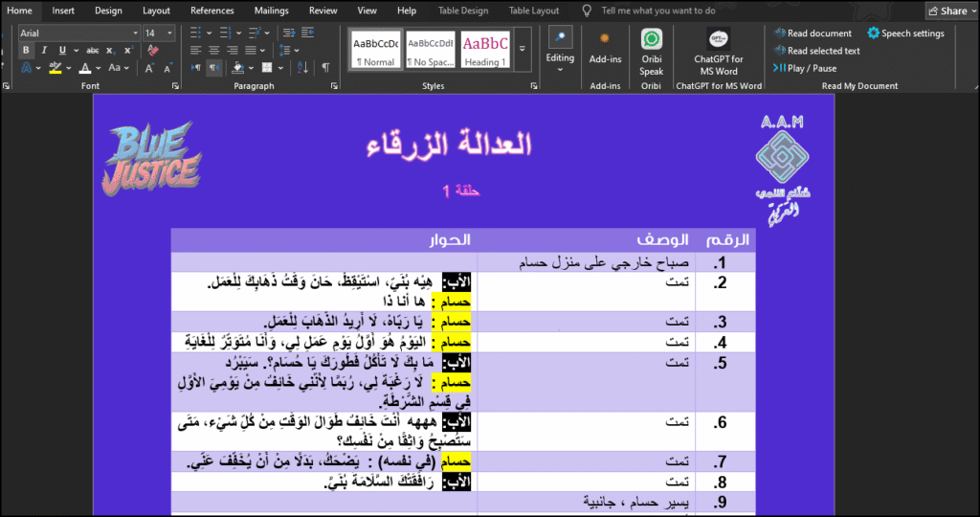Toggle Bold formatting
The width and height of the screenshot is (980, 517).
[x=26, y=50]
